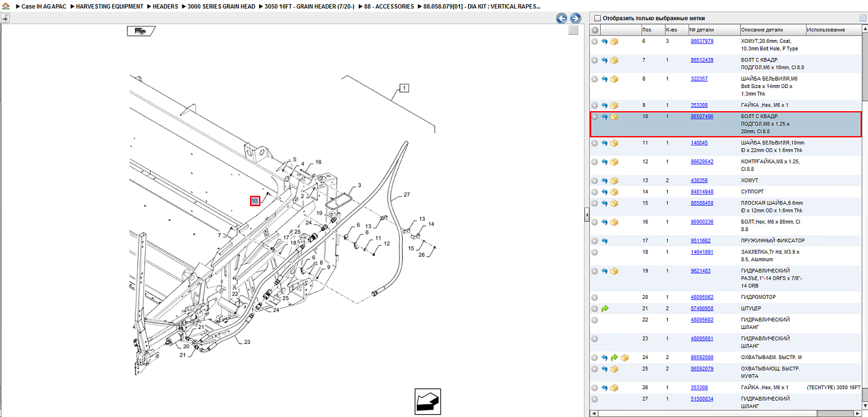Click the large arrow icon below the diagram
This screenshot has width=868, height=417.
[x=428, y=401]
